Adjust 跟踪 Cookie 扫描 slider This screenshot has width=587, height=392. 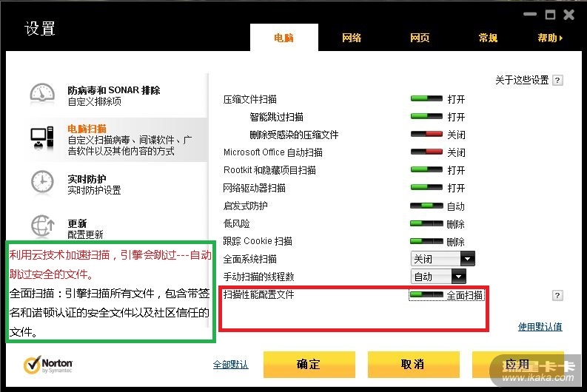[x=426, y=241]
